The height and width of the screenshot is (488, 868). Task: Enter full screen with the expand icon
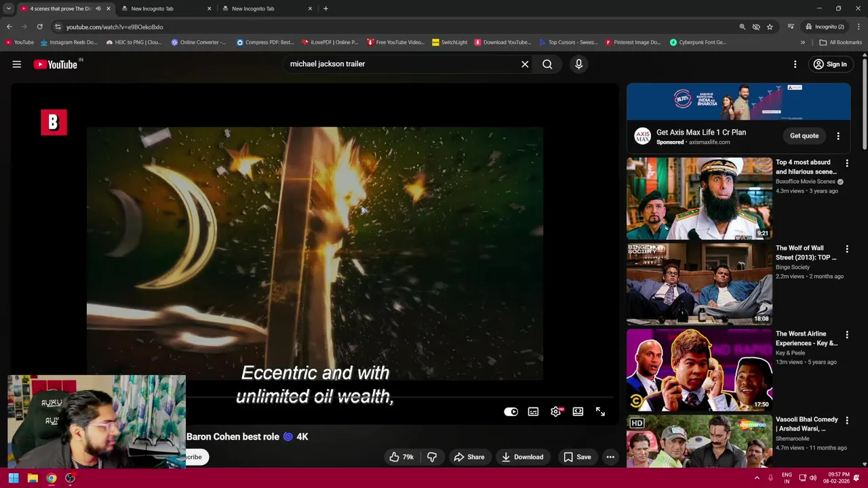pyautogui.click(x=600, y=411)
